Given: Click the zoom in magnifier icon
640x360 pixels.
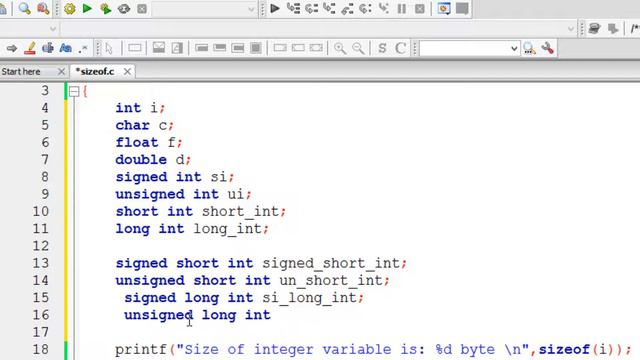Looking at the screenshot, I should pos(340,49).
